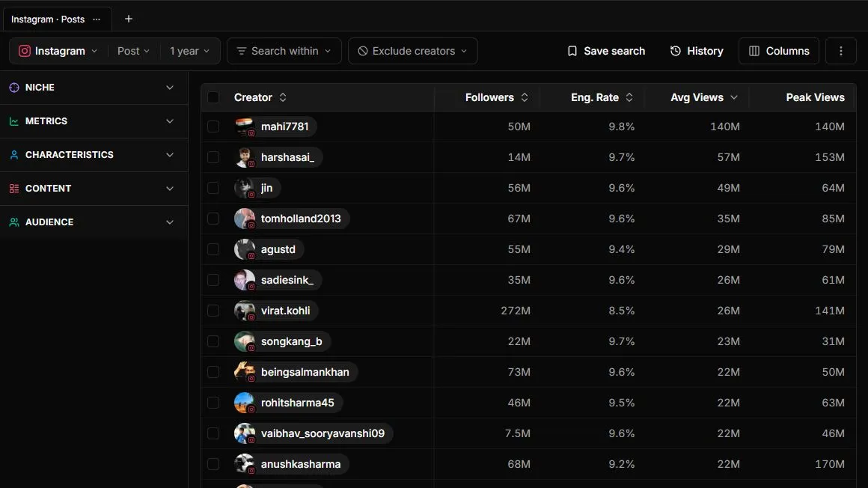Click the Content list icon
Viewport: 868px width, 488px height.
[x=14, y=189]
